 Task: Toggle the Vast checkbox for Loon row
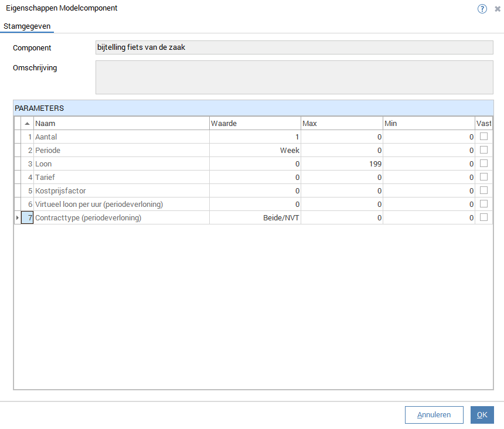(484, 164)
